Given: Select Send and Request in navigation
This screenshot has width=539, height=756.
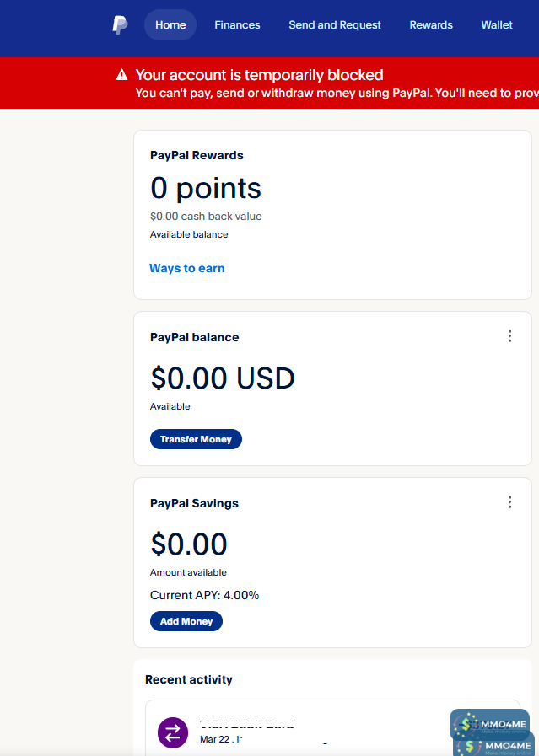Looking at the screenshot, I should point(335,25).
